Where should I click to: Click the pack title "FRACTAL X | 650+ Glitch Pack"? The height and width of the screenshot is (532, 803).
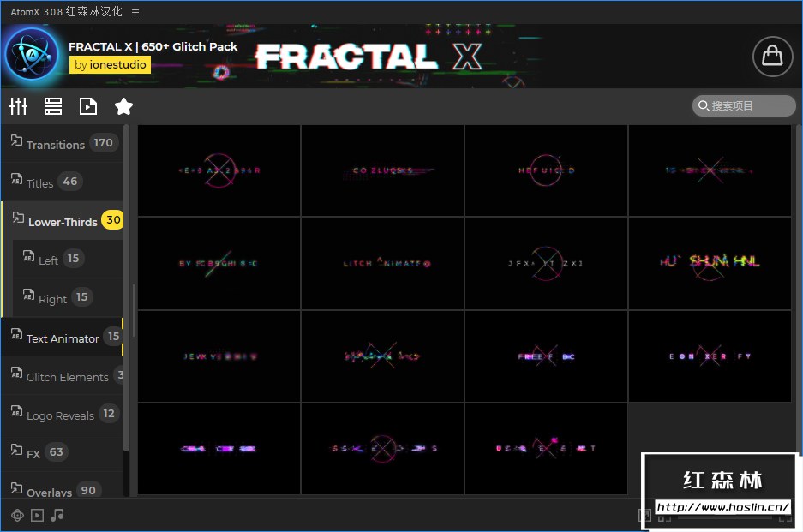coord(153,46)
